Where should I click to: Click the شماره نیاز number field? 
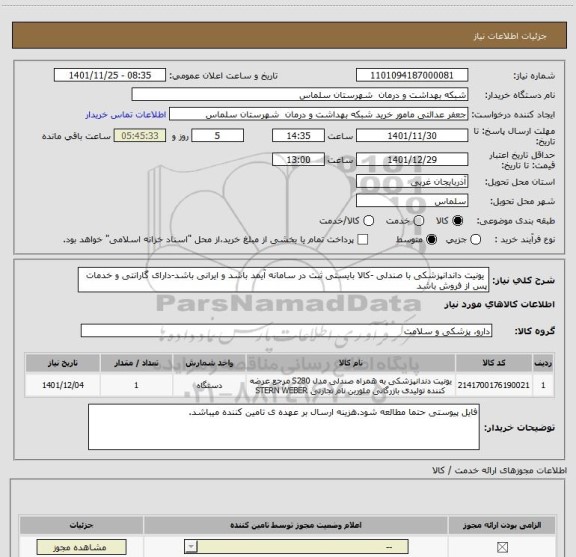click(412, 75)
